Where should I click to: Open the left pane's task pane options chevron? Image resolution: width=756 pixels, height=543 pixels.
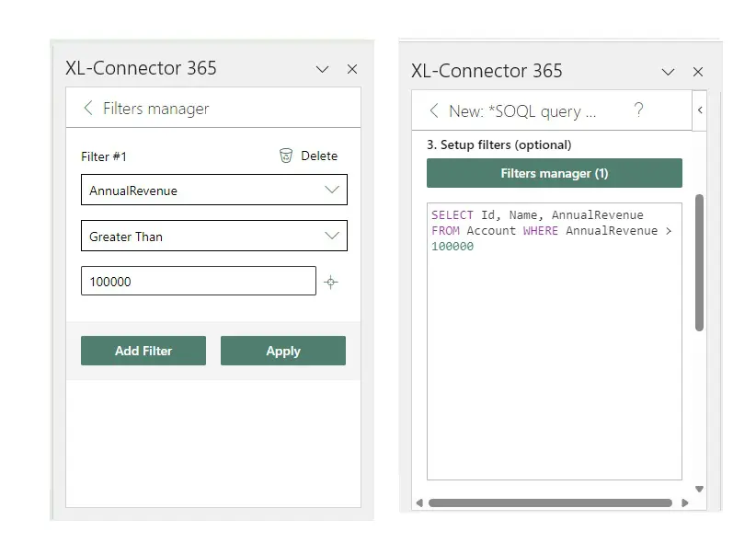[x=322, y=69]
